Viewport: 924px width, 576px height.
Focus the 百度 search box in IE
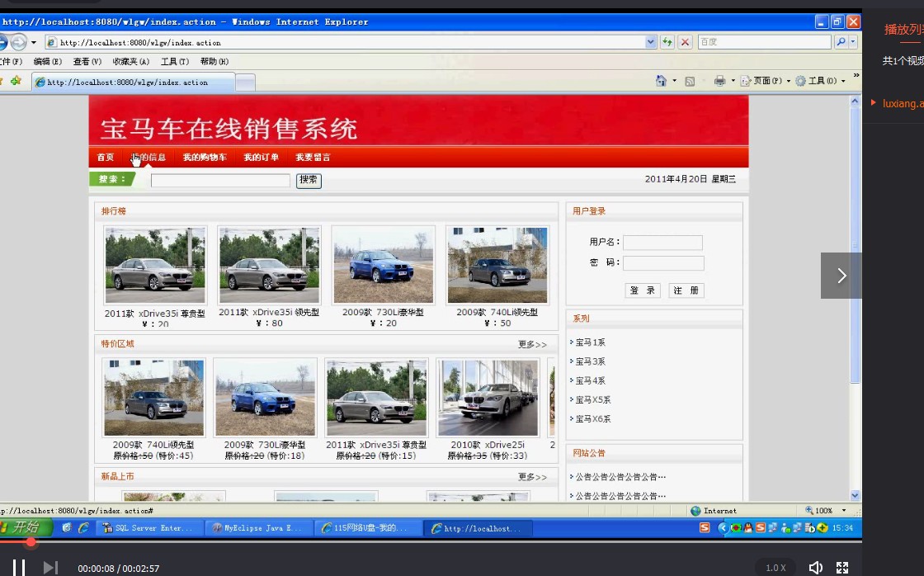tap(764, 42)
